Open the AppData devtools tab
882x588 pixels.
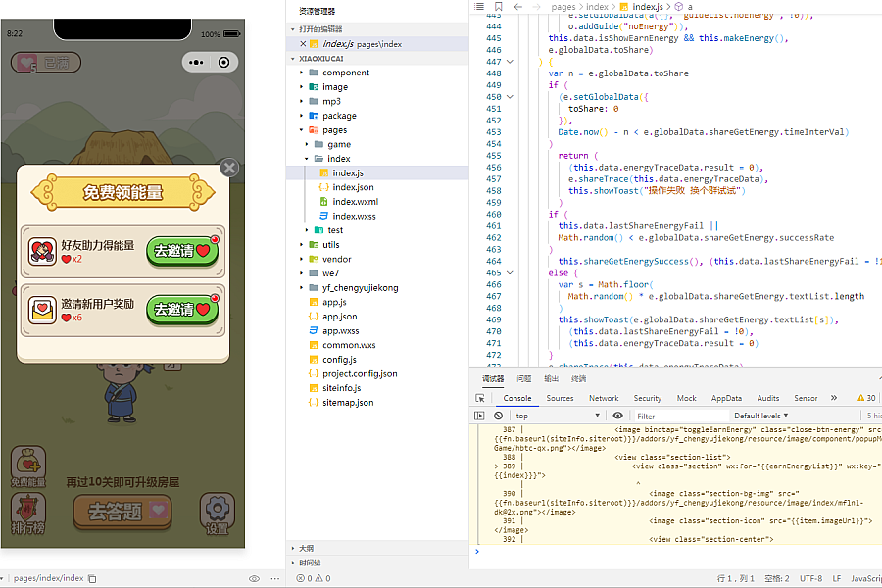pos(726,398)
